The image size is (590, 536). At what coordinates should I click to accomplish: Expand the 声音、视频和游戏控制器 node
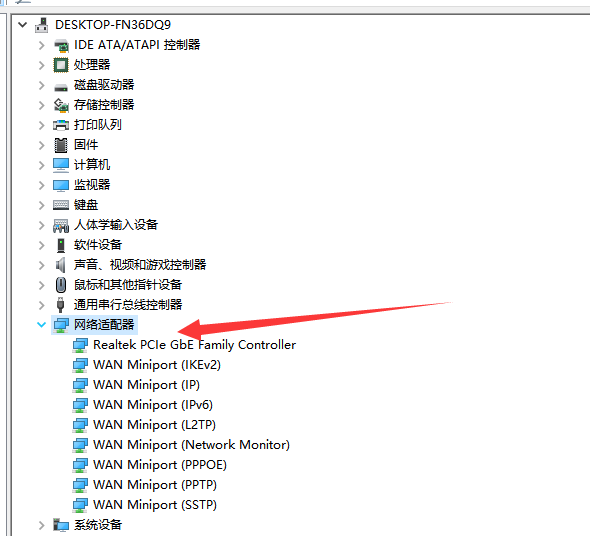point(41,265)
